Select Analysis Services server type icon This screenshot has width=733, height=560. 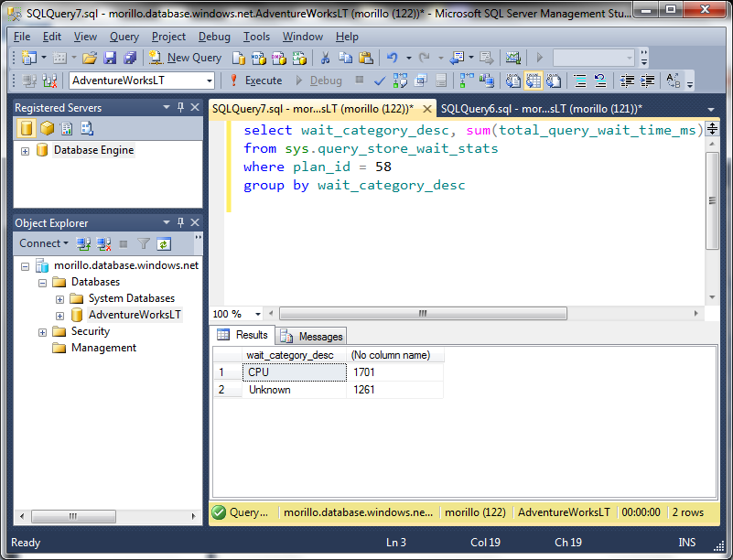(47, 128)
